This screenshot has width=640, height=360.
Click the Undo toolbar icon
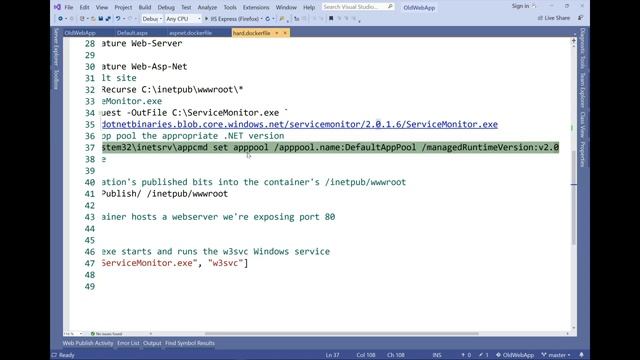coord(118,19)
